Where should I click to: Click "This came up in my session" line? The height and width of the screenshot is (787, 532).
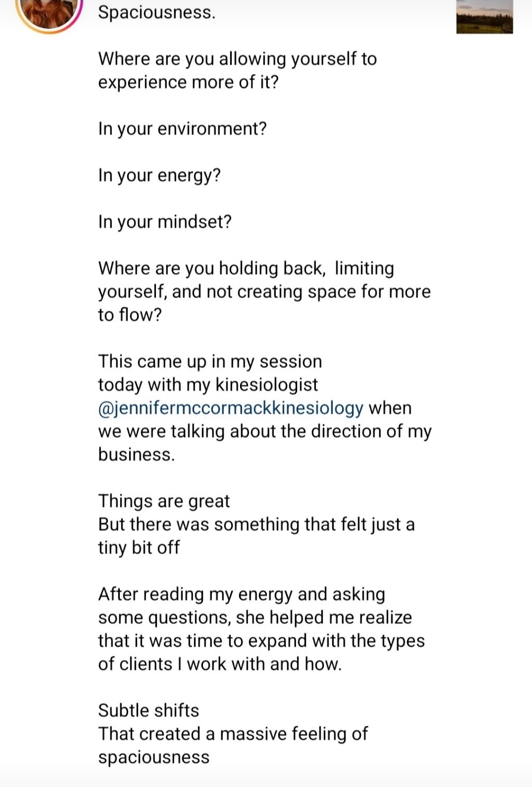(x=210, y=362)
